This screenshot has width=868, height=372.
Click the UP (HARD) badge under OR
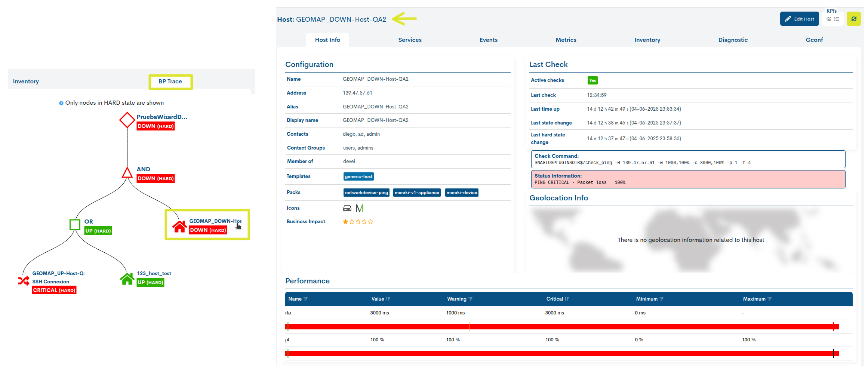pos(98,231)
